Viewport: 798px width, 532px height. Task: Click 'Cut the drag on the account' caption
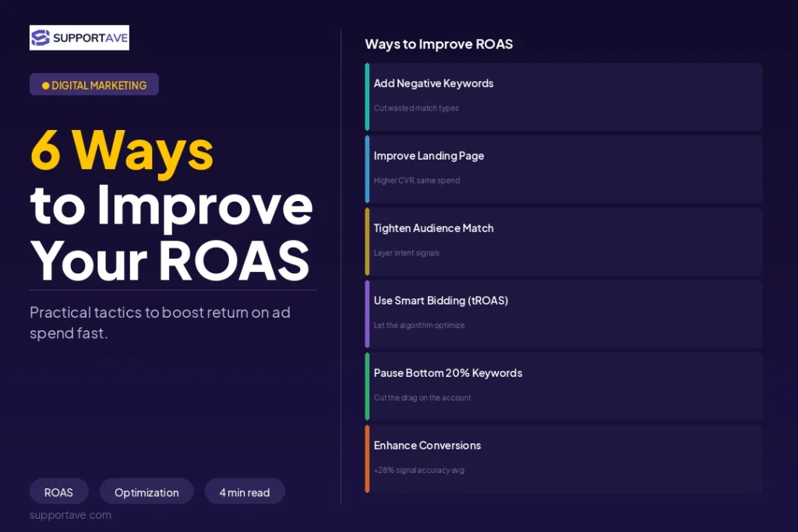click(422, 398)
